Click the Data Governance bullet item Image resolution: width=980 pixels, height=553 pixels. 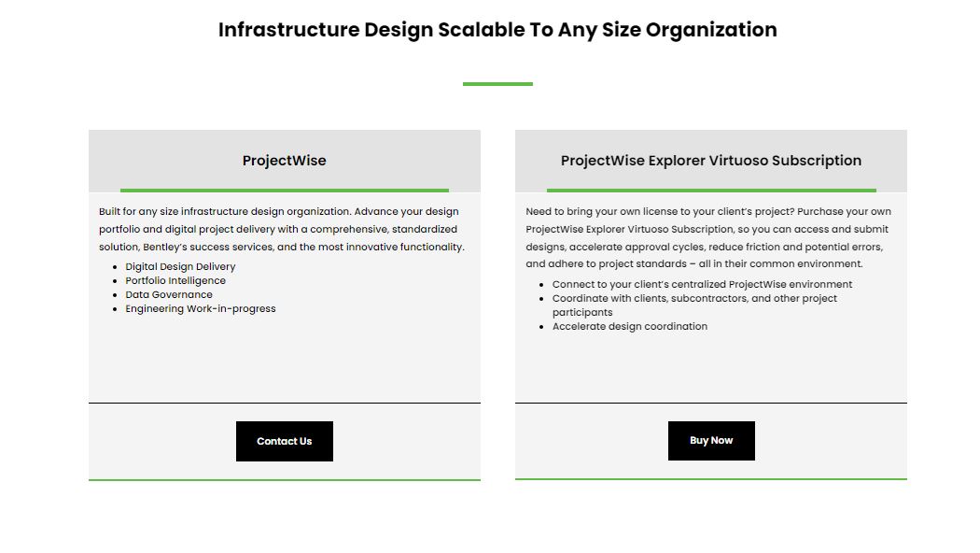coord(169,294)
